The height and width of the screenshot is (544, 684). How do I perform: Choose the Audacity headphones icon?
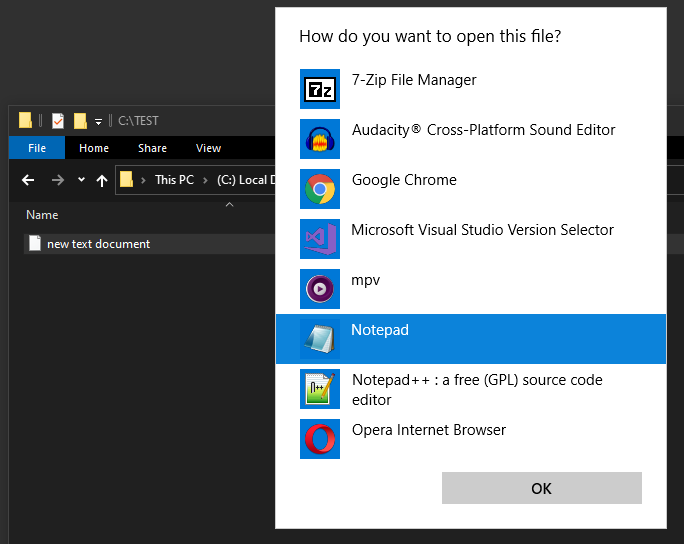[x=320, y=139]
